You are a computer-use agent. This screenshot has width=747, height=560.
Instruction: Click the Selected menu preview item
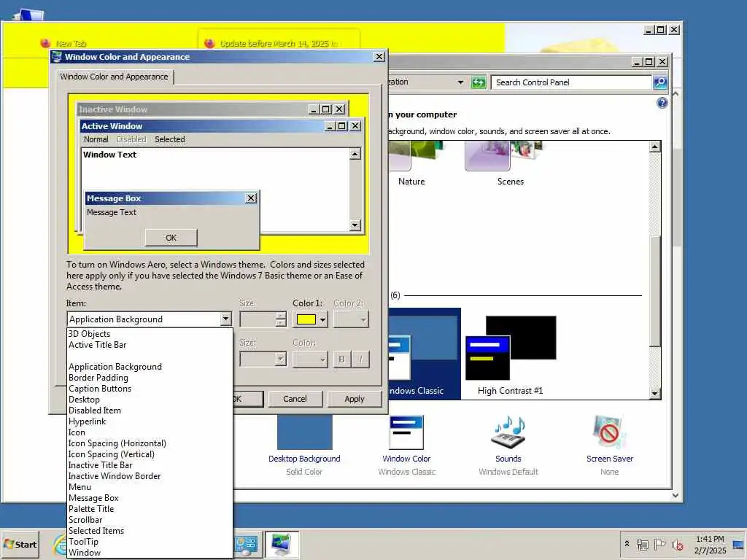pyautogui.click(x=169, y=139)
